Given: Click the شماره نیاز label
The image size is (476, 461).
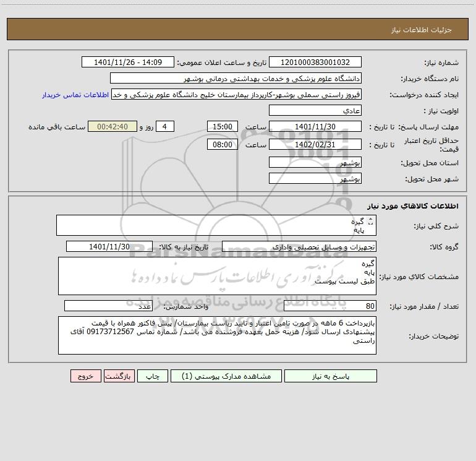Looking at the screenshot, I should click(441, 62).
